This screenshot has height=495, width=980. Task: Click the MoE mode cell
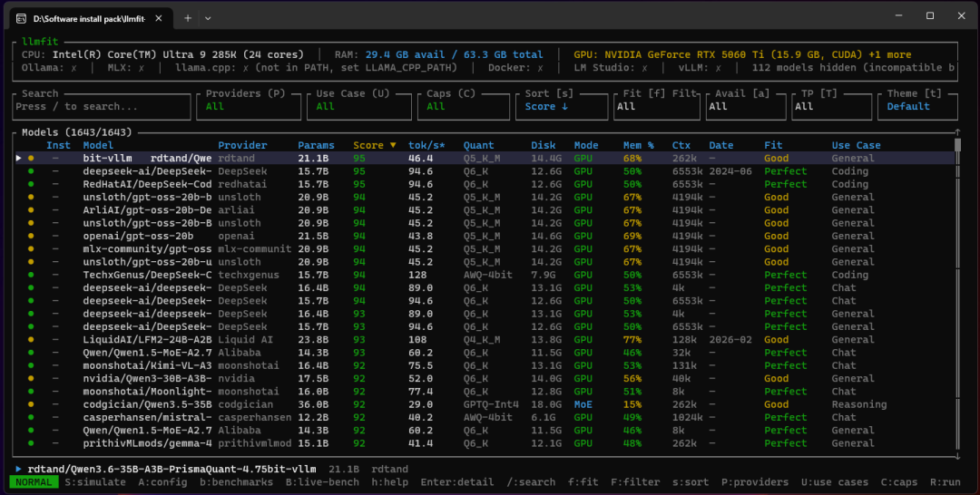[583, 404]
